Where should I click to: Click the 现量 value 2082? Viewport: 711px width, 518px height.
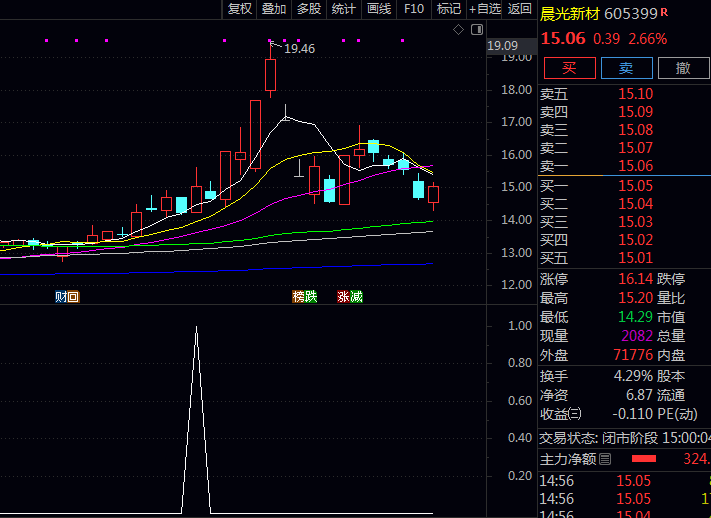pyautogui.click(x=637, y=336)
